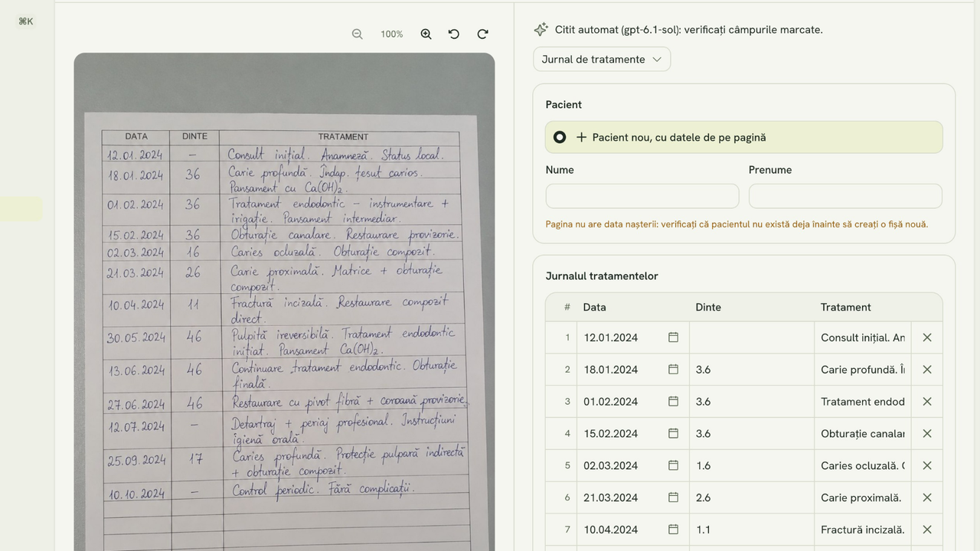Delete row 7 Fractură incizală
980x551 pixels.
(x=927, y=530)
